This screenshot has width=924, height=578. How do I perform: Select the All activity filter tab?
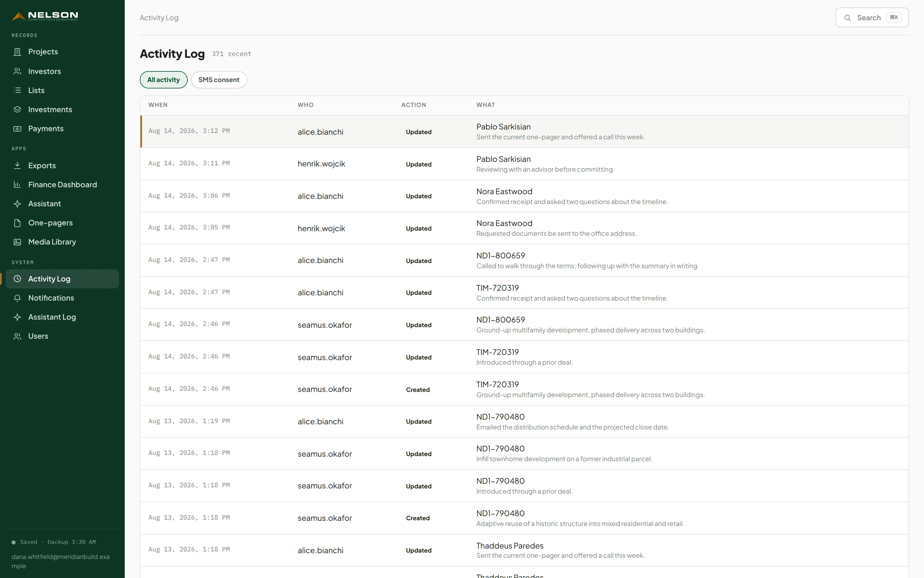tap(163, 79)
